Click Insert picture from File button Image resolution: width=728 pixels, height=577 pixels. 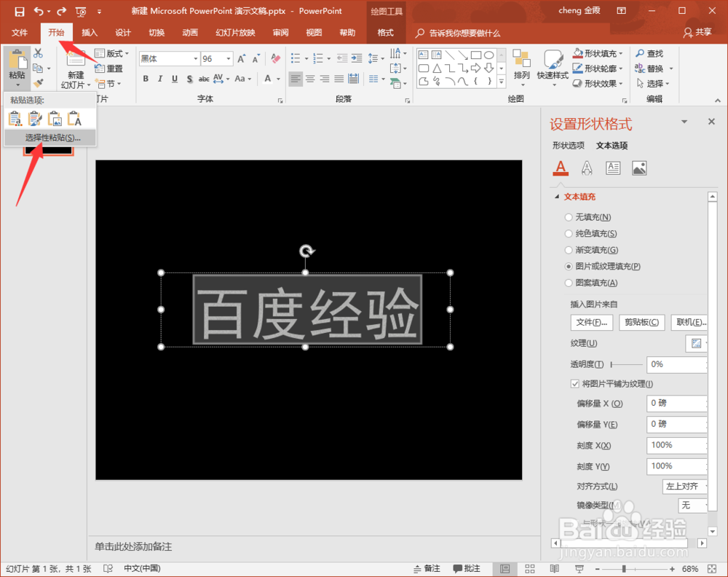[x=591, y=323]
